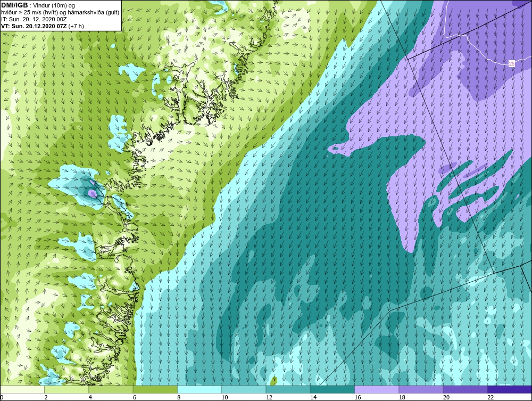Click the legend tick label 4
The image size is (532, 401).
click(x=90, y=397)
